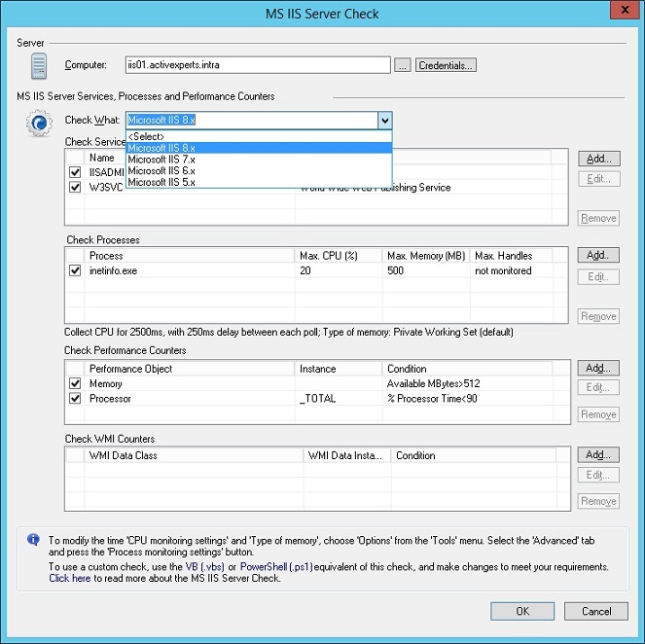
Task: Click the WMI Data Class column header
Action: pyautogui.click(x=194, y=455)
